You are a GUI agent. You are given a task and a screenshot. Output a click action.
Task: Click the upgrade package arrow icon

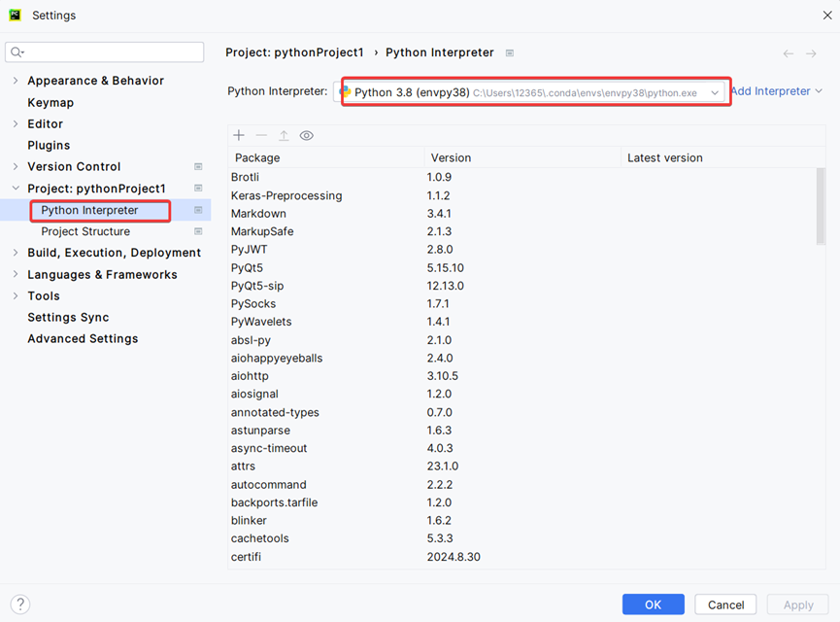284,135
